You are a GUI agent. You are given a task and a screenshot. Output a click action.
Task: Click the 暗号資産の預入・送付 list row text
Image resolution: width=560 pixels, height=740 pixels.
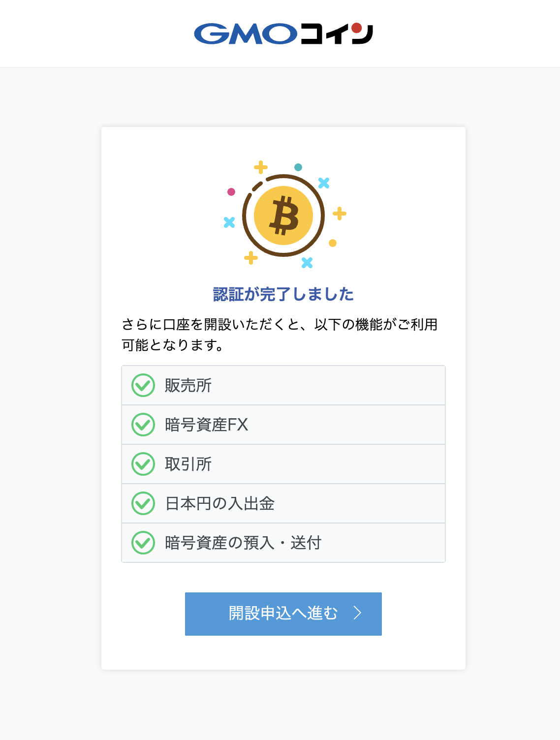point(243,543)
